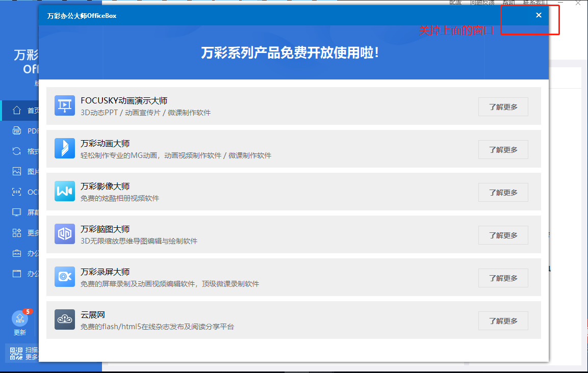This screenshot has height=373, width=588.
Task: Select the briefcase icon in main window sidebar
Action: (16, 253)
